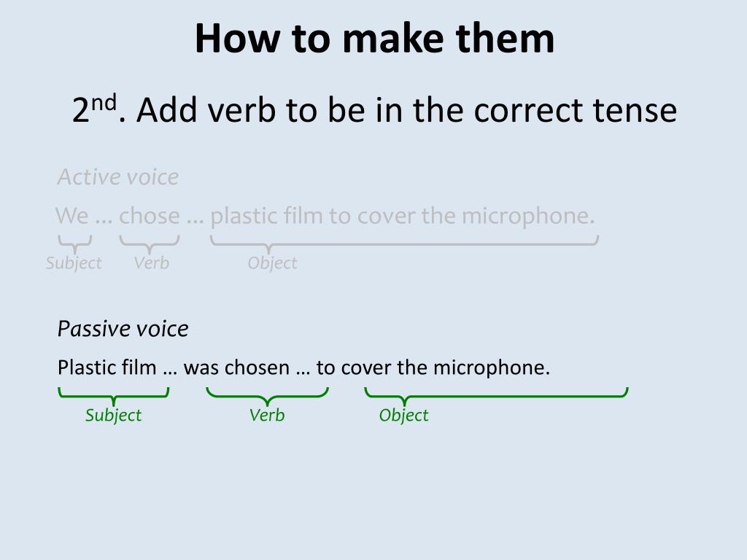Click 'was chosen' in the passive sentence
747x560 pixels.
(237, 367)
